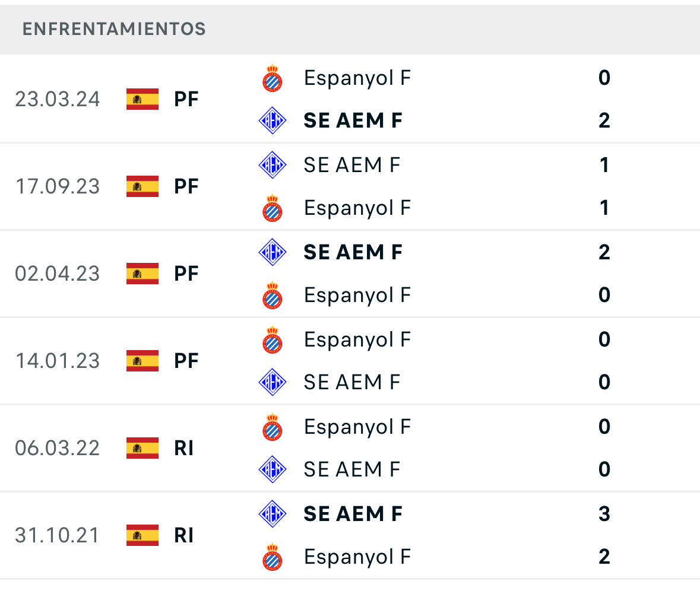Select the Spain flag next to 14.01.23
Image resolution: width=700 pixels, height=594 pixels.
[x=142, y=361]
